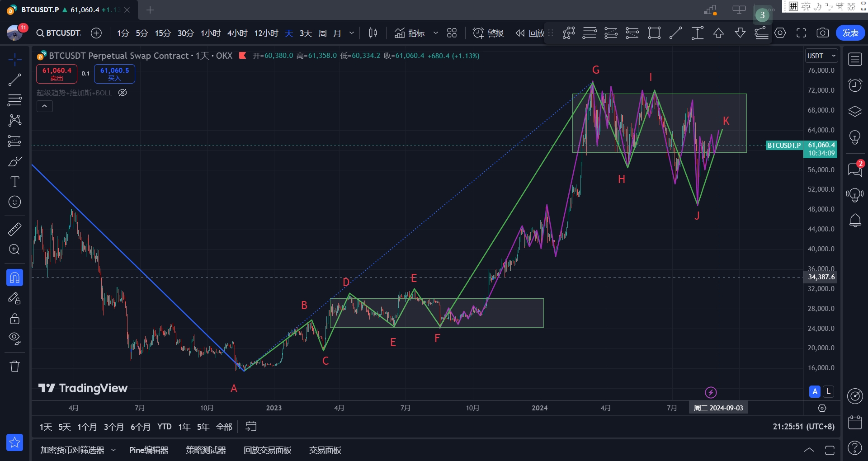Toggle lock all drawing tools
868x461 pixels.
14,319
